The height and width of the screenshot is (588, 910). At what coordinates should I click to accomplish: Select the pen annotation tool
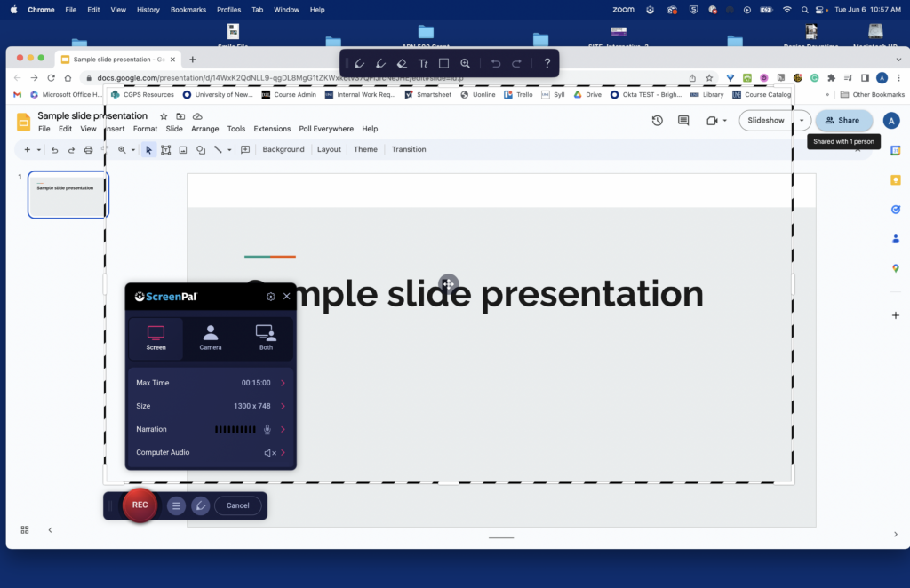pyautogui.click(x=359, y=63)
